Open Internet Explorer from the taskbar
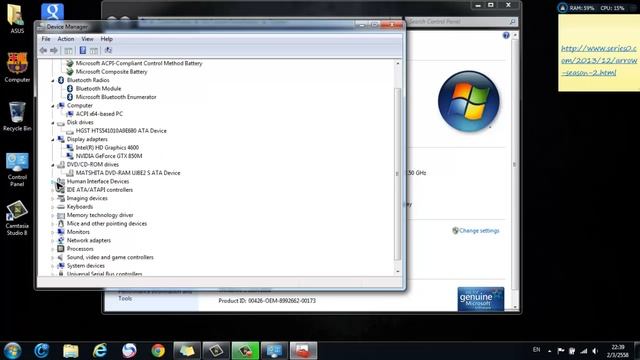640x360 pixels. [100, 351]
